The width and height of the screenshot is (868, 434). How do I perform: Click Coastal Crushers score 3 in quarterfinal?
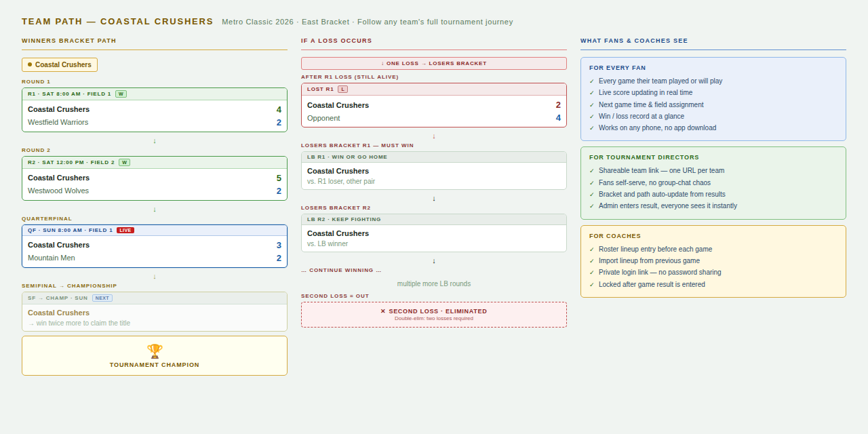pos(279,245)
